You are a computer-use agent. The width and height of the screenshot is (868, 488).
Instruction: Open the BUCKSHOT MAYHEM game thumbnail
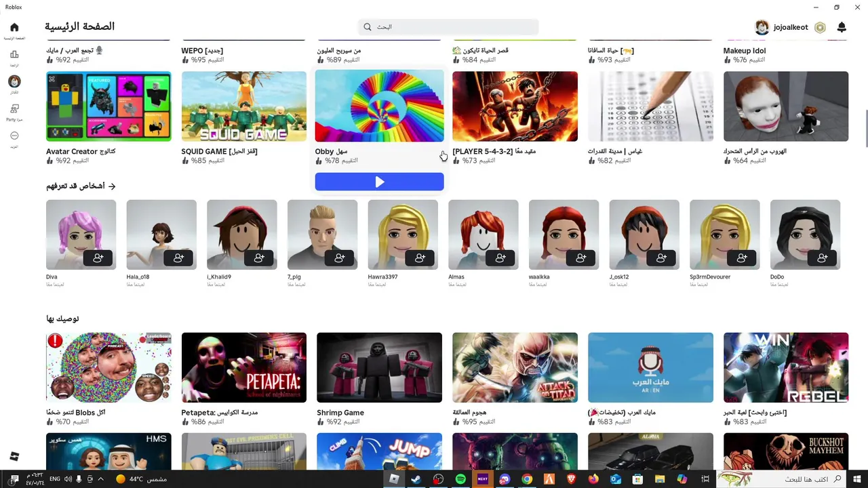coord(786,451)
